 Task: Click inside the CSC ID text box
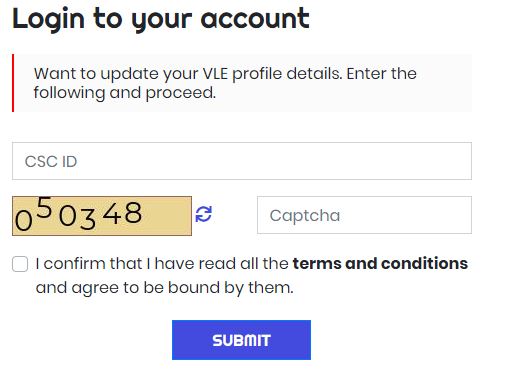click(x=242, y=161)
